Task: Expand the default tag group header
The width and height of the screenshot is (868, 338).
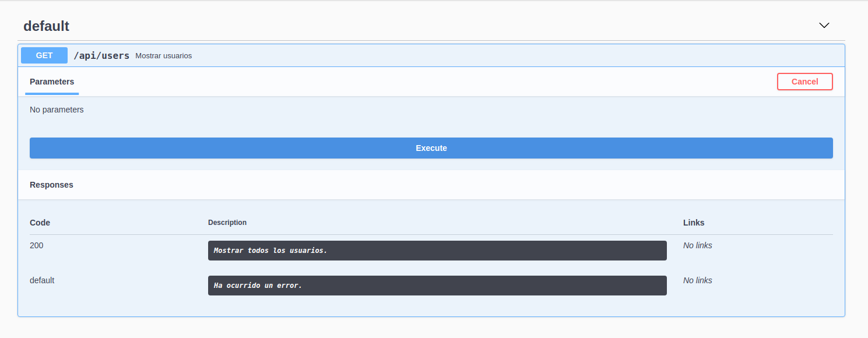Action: 46,26
